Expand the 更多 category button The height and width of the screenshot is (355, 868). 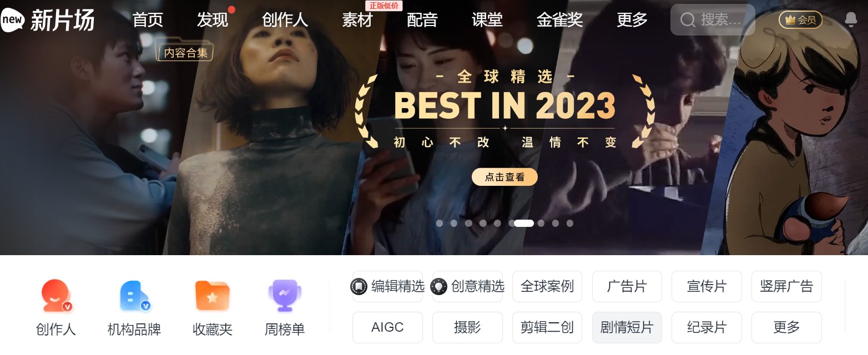click(786, 327)
